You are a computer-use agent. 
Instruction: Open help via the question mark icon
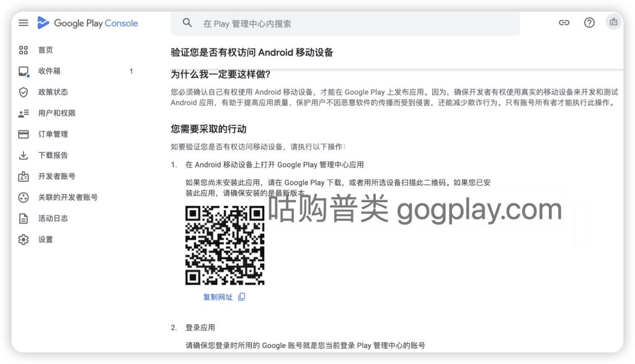pyautogui.click(x=588, y=22)
